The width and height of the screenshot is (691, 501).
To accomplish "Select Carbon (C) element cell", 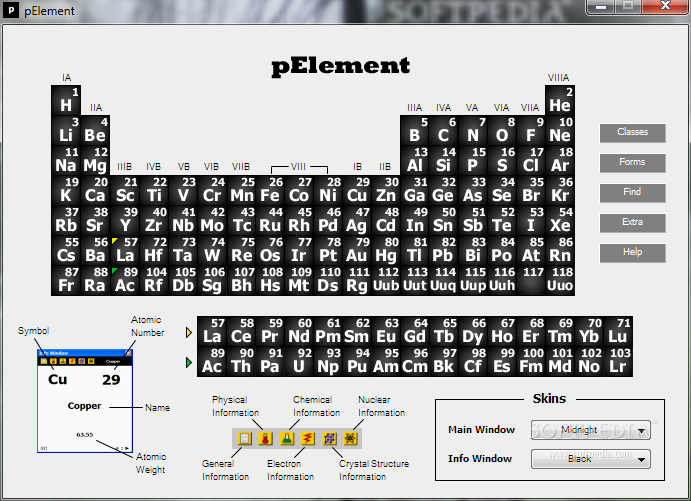I will click(444, 130).
